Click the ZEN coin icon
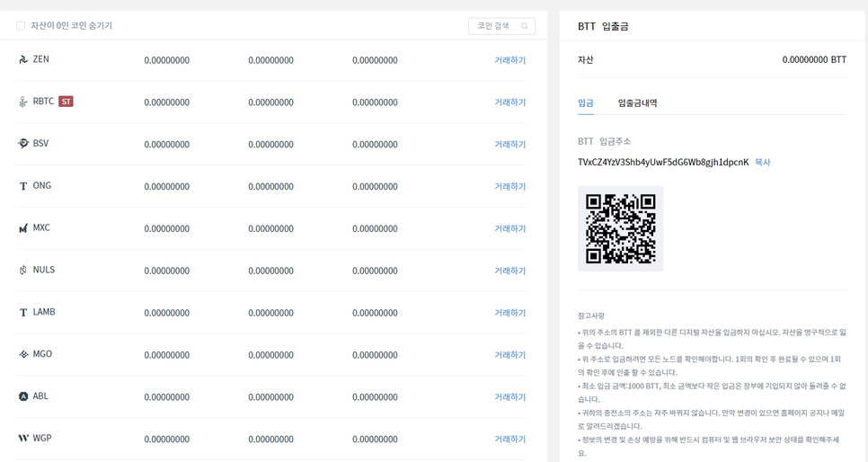 (23, 59)
